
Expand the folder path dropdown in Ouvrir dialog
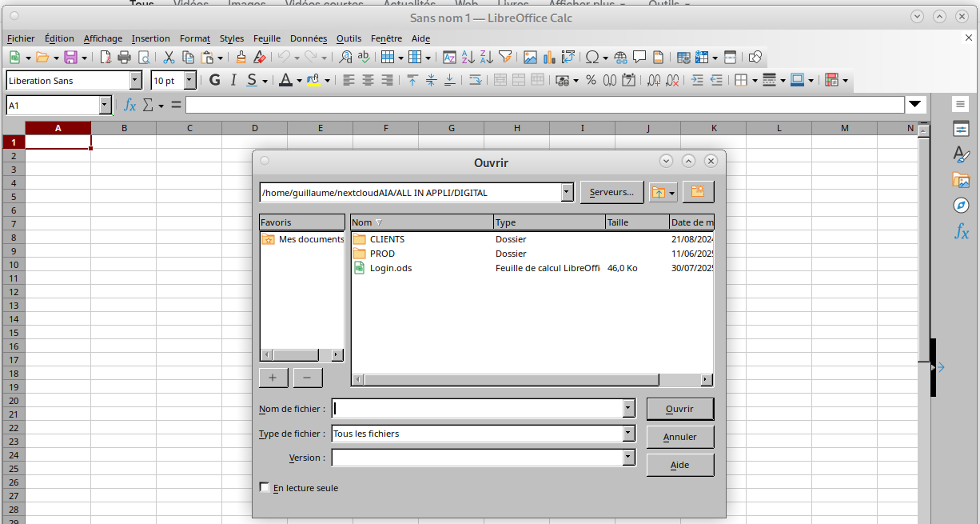pos(568,192)
